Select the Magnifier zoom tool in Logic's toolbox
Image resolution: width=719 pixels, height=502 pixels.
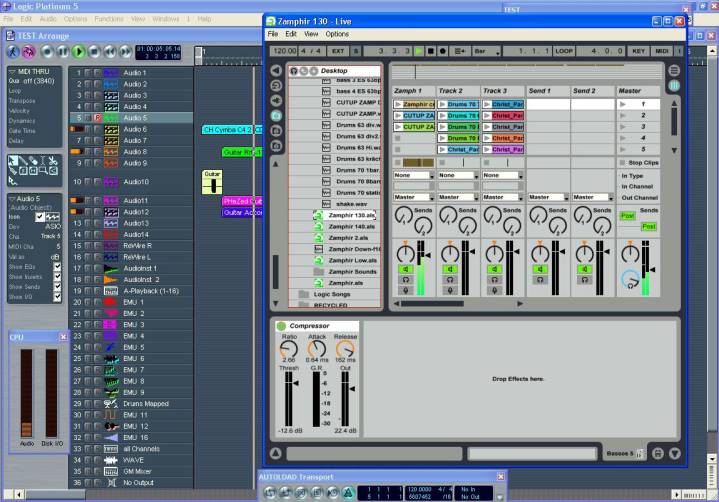(43, 171)
